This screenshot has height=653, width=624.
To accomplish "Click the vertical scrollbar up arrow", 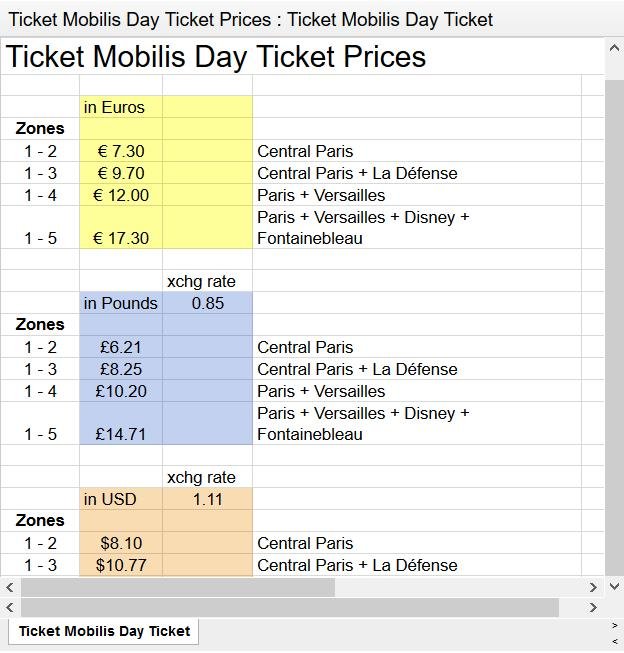I will pyautogui.click(x=614, y=48).
